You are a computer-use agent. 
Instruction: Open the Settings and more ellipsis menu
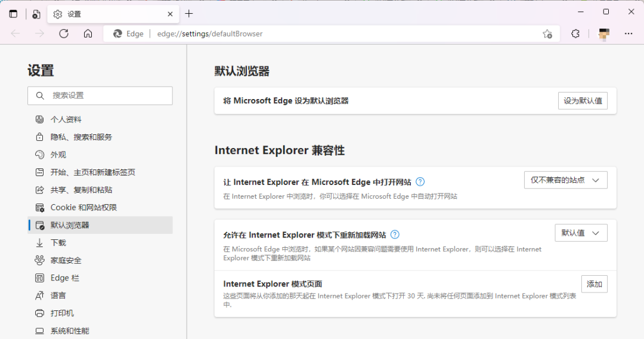[628, 33]
